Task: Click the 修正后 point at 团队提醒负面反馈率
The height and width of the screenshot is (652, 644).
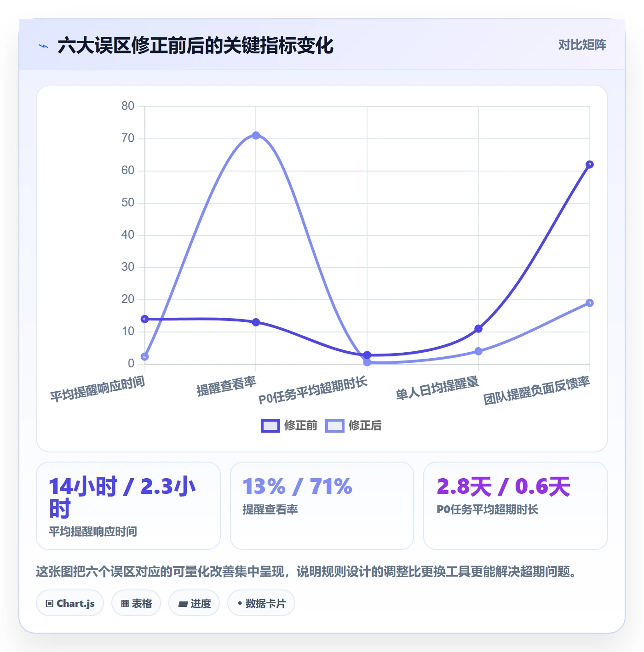Action: (x=590, y=303)
